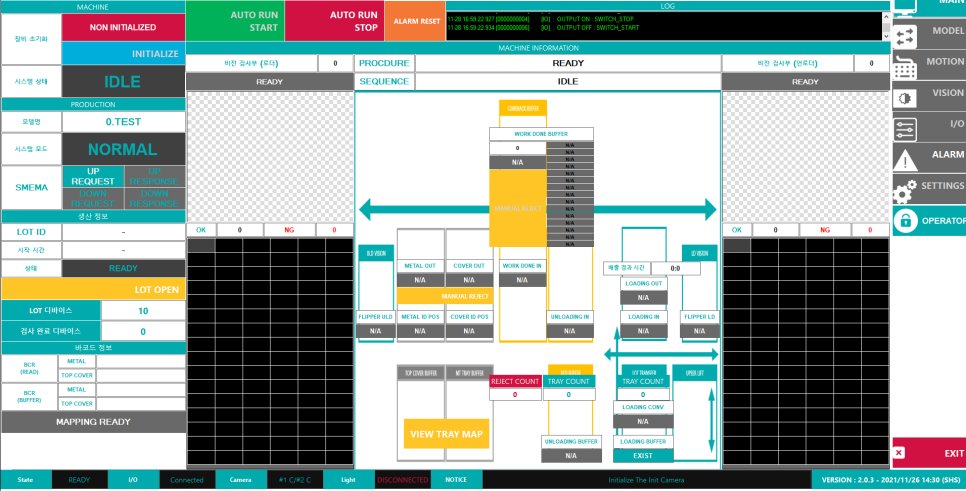Click the red REJECT COUNT header
966x491 pixels.
pos(515,381)
